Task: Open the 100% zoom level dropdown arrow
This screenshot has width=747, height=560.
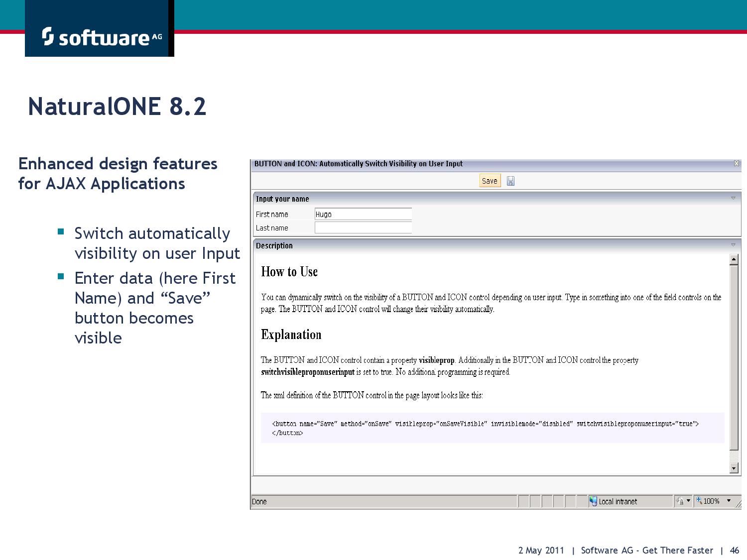Action: pos(729,501)
